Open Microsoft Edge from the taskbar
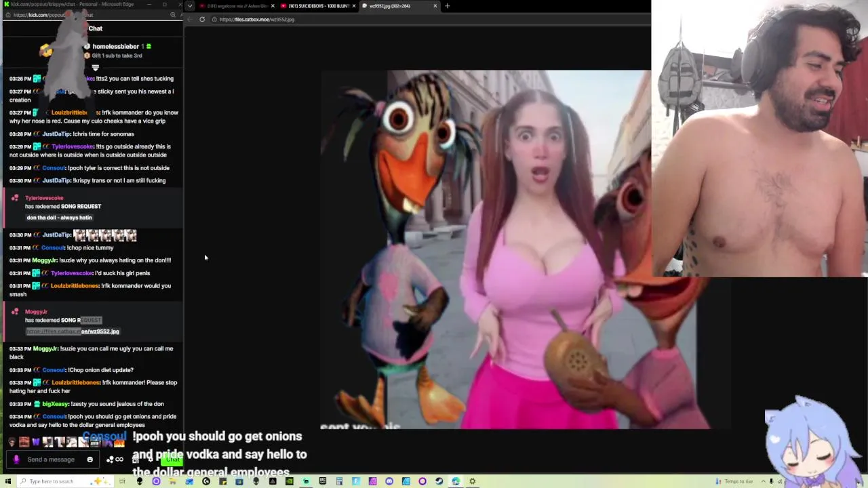The height and width of the screenshot is (488, 868). pos(456,481)
